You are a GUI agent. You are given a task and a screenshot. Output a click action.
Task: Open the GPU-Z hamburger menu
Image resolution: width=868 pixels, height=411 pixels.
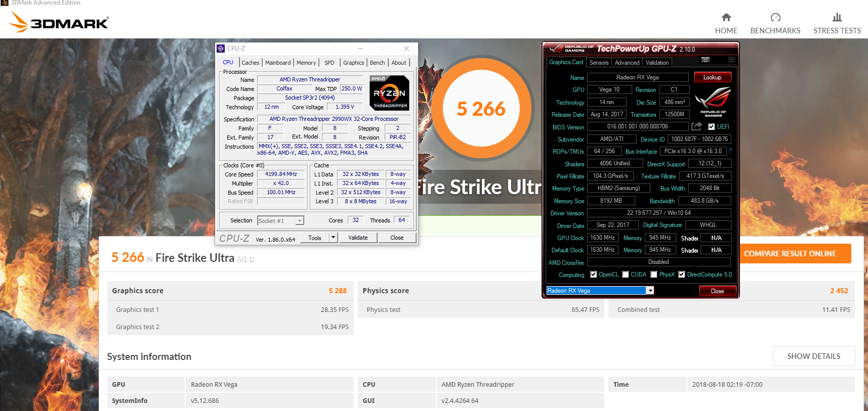tap(731, 60)
